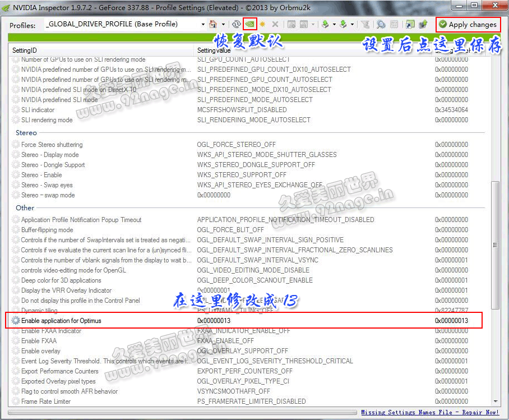Click the filter funnel icon in the toolbar
Viewport: 509px width, 420px height.
(365, 24)
